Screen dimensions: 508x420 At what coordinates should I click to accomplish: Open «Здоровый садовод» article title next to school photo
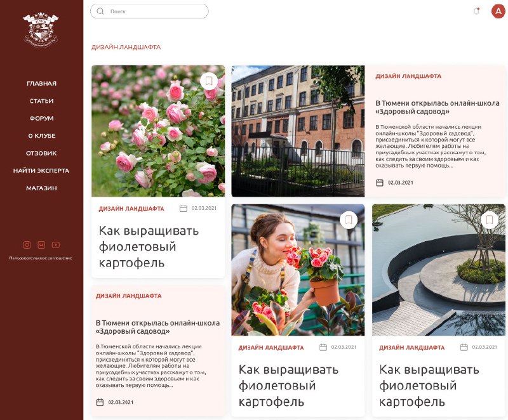(438, 107)
